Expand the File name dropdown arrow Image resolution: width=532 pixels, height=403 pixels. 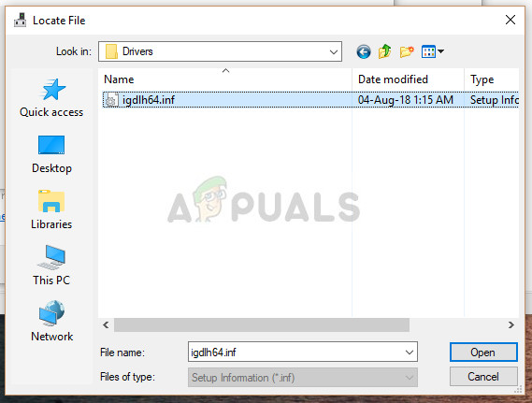[410, 353]
